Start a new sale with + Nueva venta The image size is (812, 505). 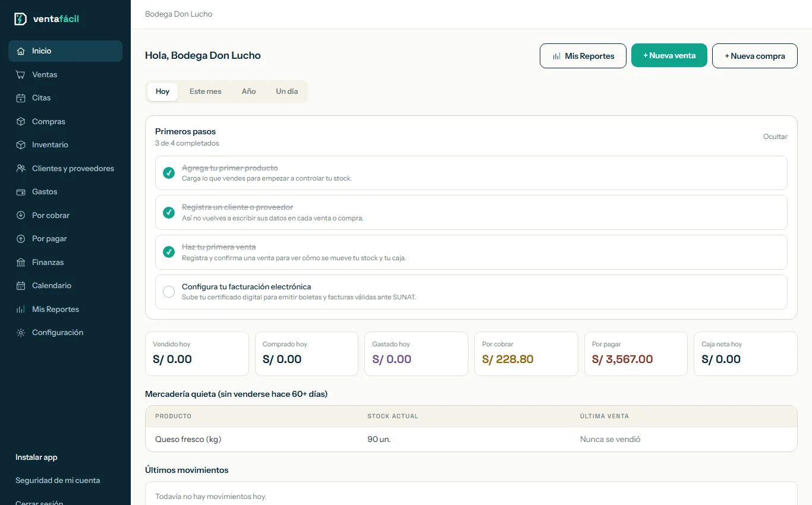pos(669,55)
